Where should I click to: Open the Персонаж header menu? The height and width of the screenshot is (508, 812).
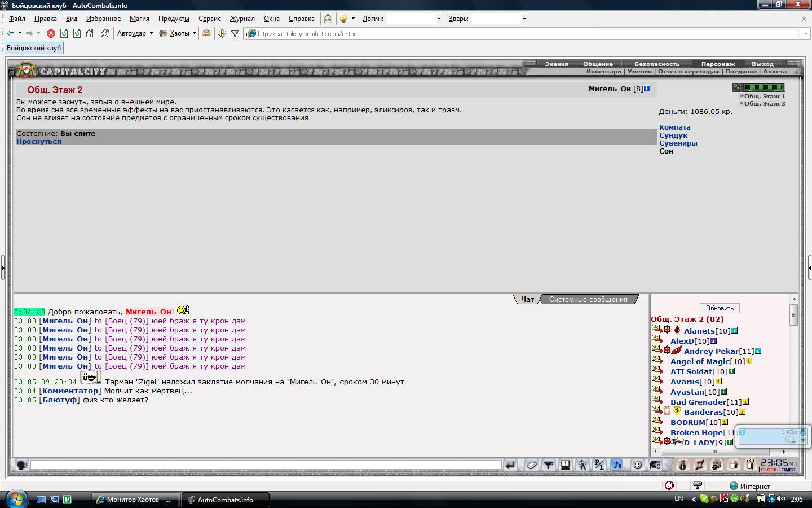coord(718,64)
